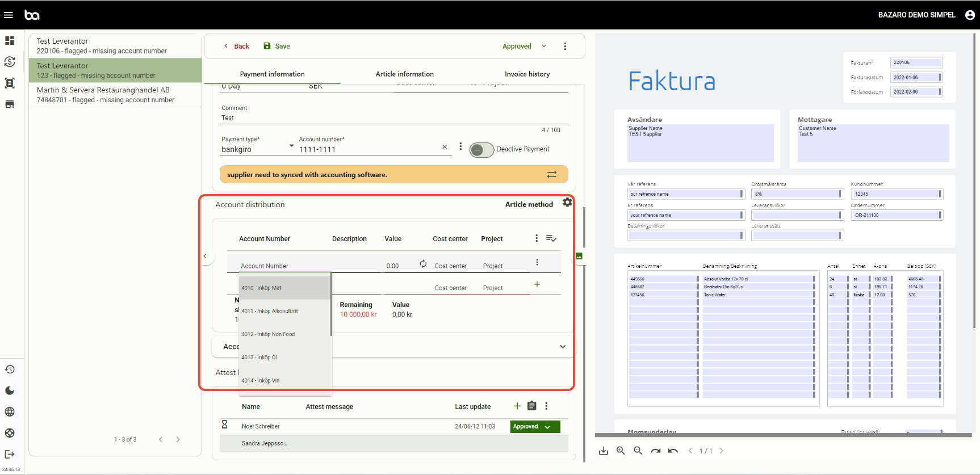Zoom in on the invoice preview
980x475 pixels.
621,451
